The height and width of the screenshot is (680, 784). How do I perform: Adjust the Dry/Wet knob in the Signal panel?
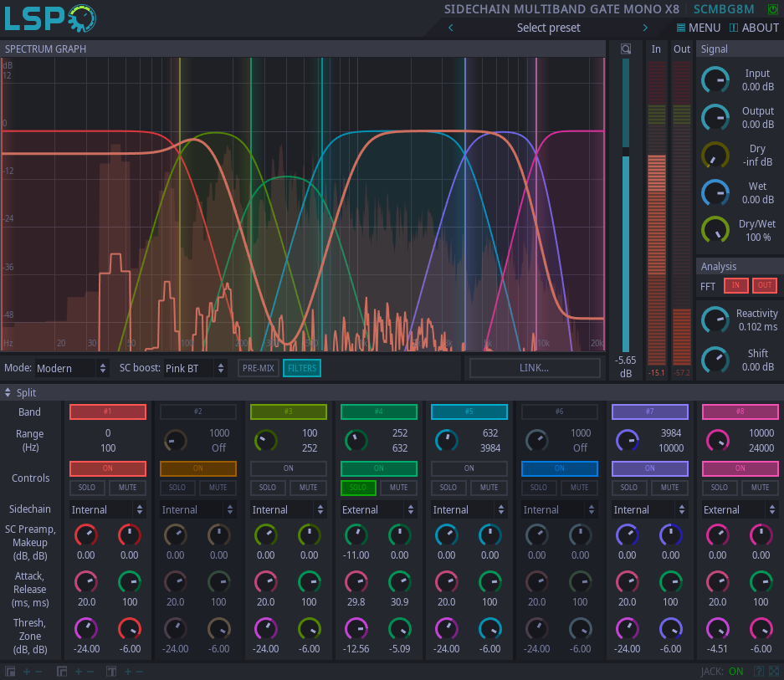pos(715,229)
